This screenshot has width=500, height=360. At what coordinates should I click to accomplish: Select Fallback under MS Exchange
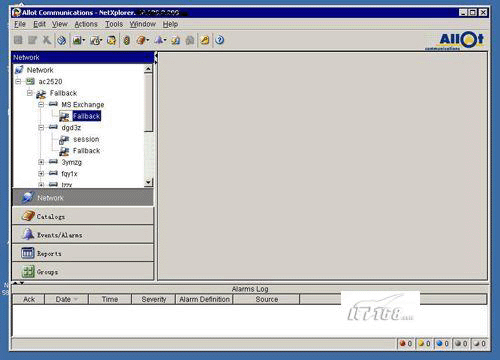pyautogui.click(x=86, y=116)
